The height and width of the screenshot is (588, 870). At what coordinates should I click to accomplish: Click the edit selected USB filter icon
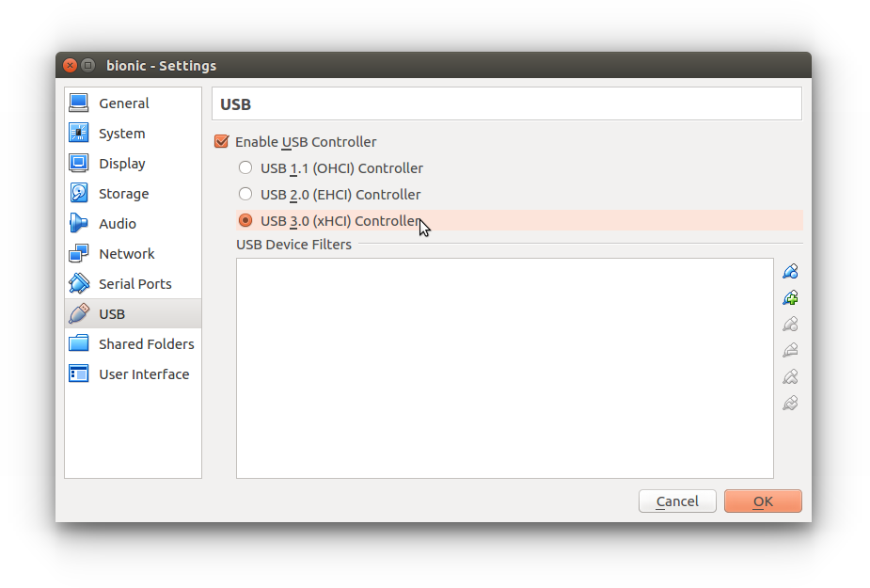[790, 325]
